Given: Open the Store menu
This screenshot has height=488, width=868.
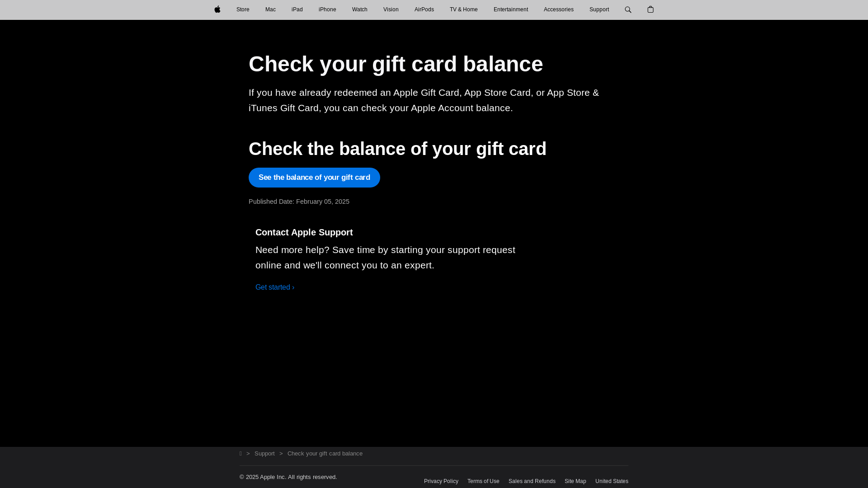Looking at the screenshot, I should [243, 9].
